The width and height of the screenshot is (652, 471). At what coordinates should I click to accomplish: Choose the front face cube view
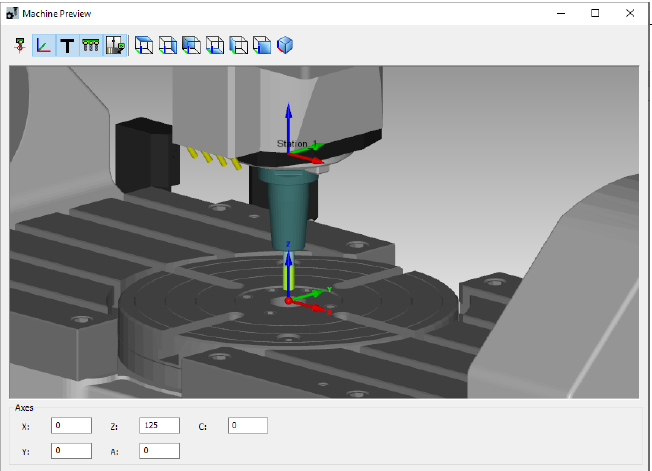pos(262,45)
